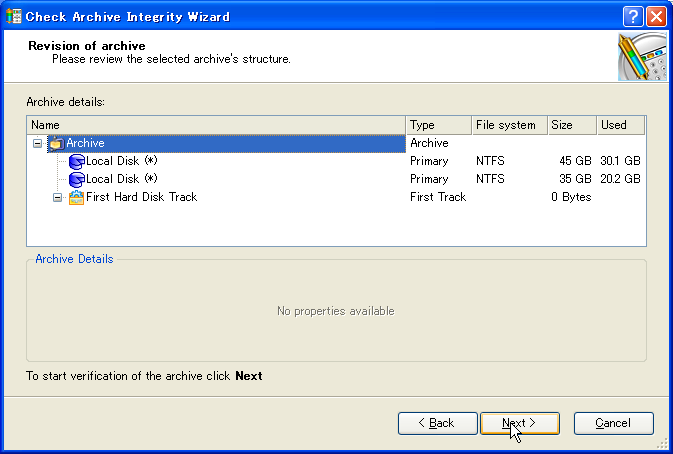Sort by the Type column header

438,125
